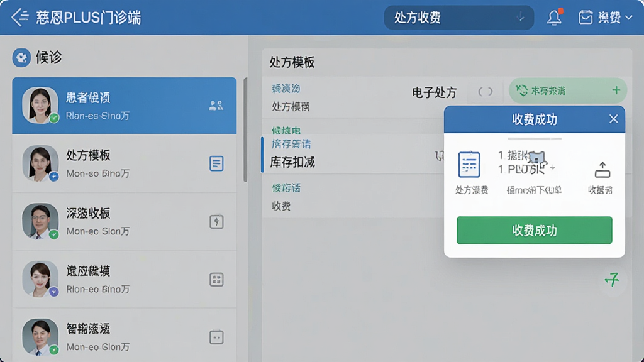
Task: Select 处方模商 item in the template list
Action: pos(291,107)
